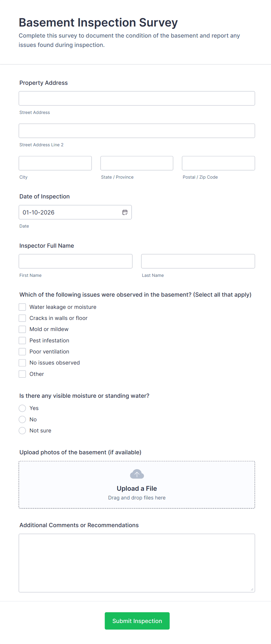This screenshot has height=644, width=271.
Task: Tick the Mold or mildew checkbox
Action: pos(22,329)
